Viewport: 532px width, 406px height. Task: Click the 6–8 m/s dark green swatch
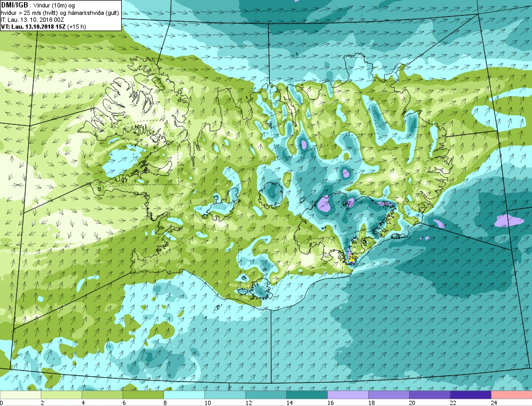143,395
